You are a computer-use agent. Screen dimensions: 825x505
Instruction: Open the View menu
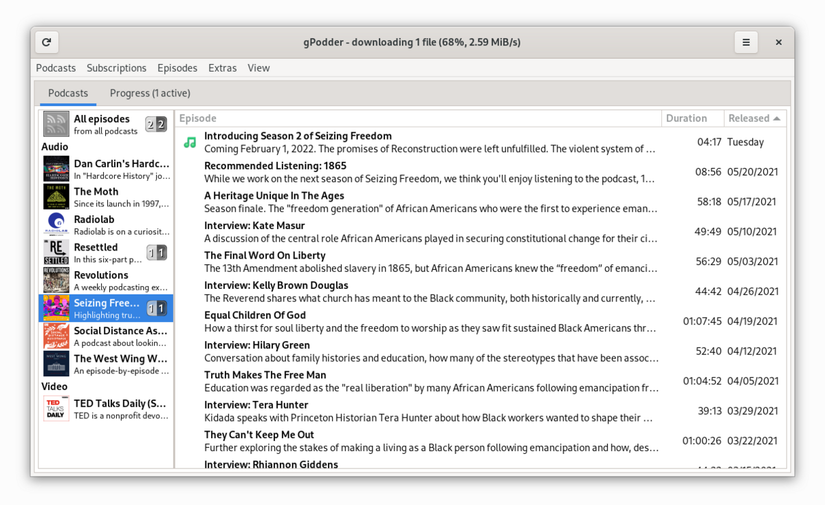point(258,68)
